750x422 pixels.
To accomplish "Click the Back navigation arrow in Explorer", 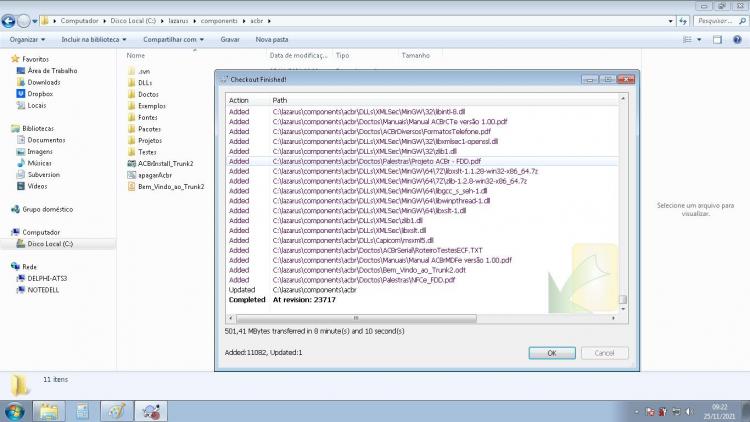I will click(8, 21).
